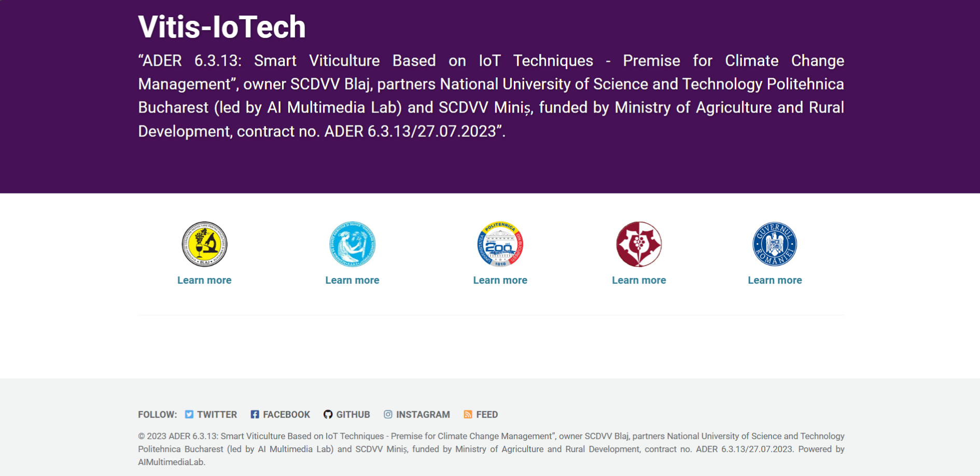This screenshot has height=476, width=980.
Task: Click the yellow Blaj microscope logo
Action: coord(204,244)
